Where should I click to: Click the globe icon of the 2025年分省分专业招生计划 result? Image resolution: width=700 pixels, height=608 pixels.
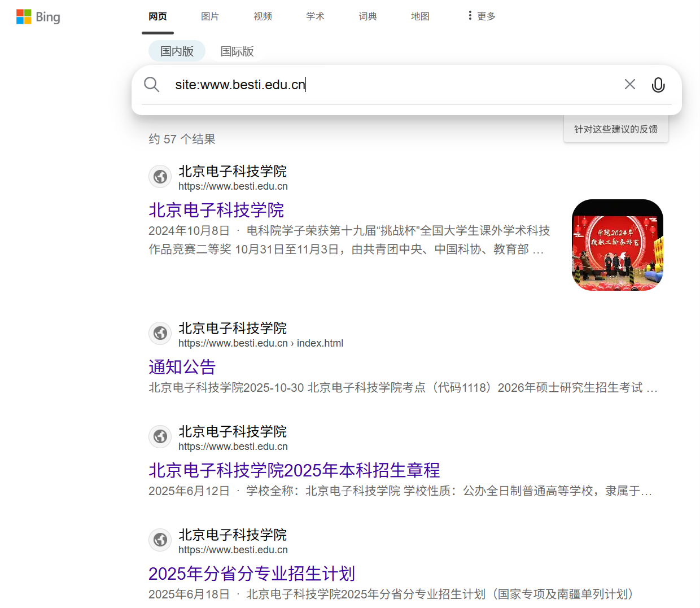(x=160, y=540)
